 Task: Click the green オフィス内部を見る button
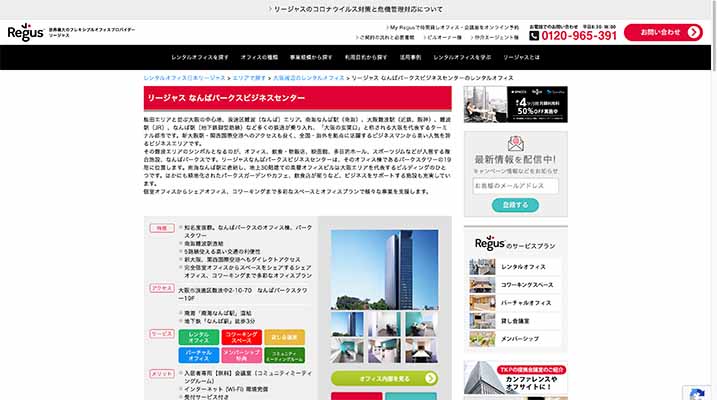(x=385, y=379)
